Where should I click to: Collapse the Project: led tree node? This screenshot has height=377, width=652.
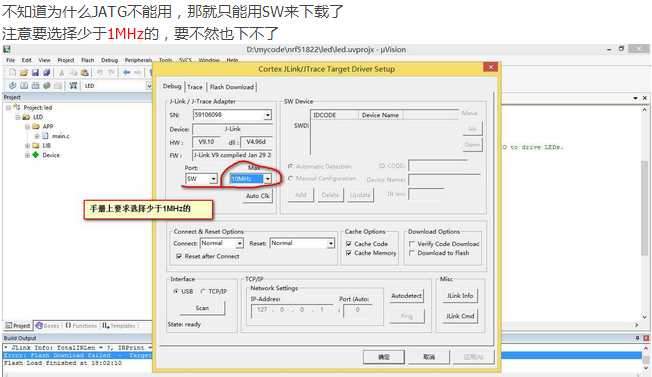point(9,108)
